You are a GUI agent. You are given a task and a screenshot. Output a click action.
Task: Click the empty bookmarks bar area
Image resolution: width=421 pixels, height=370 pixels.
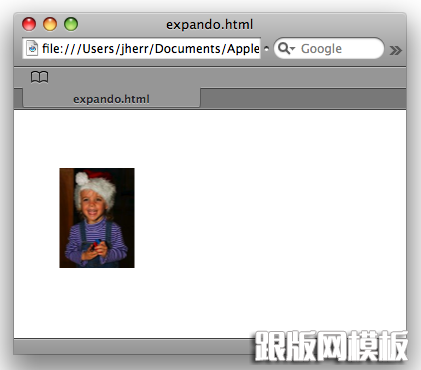coord(227,77)
